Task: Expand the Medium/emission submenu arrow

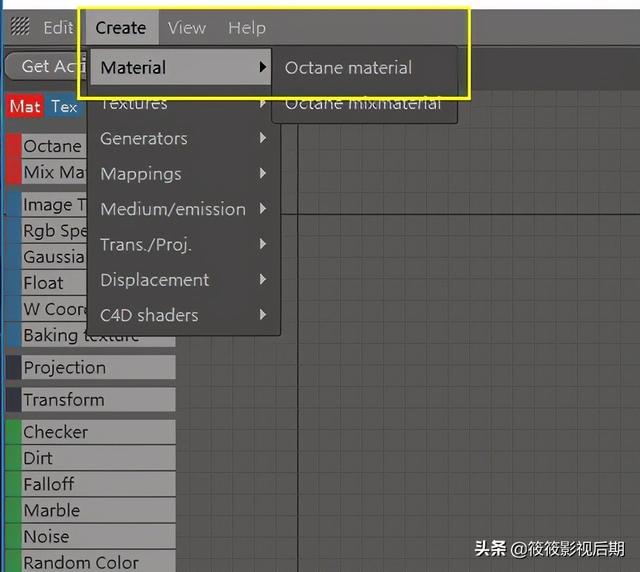Action: (x=263, y=208)
